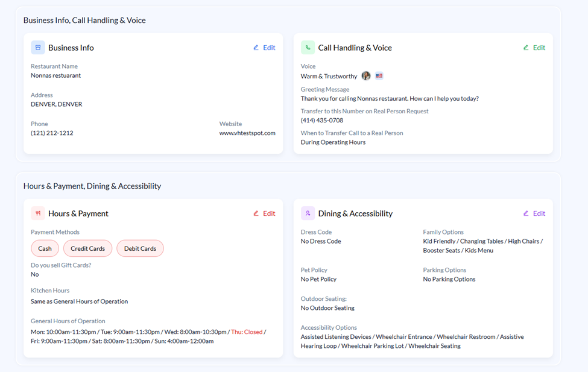This screenshot has width=588, height=372.
Task: Select the Credit Cards payment chip
Action: click(87, 248)
